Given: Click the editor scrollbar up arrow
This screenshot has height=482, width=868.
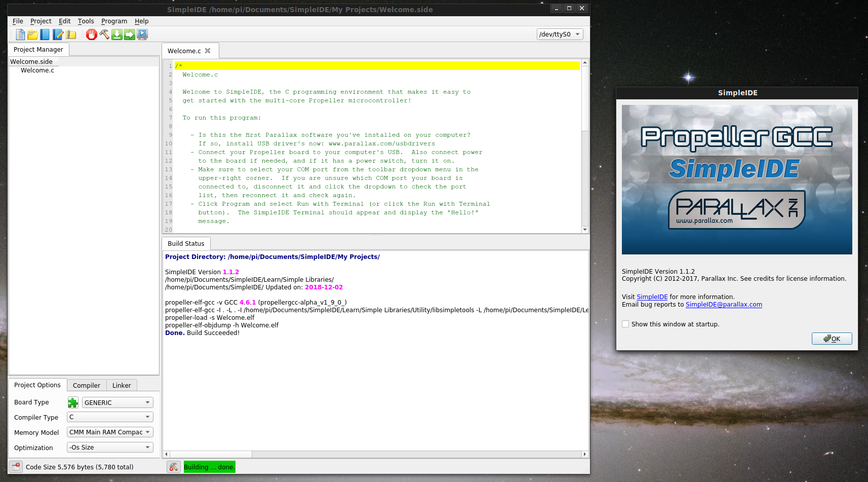Looking at the screenshot, I should point(585,62).
